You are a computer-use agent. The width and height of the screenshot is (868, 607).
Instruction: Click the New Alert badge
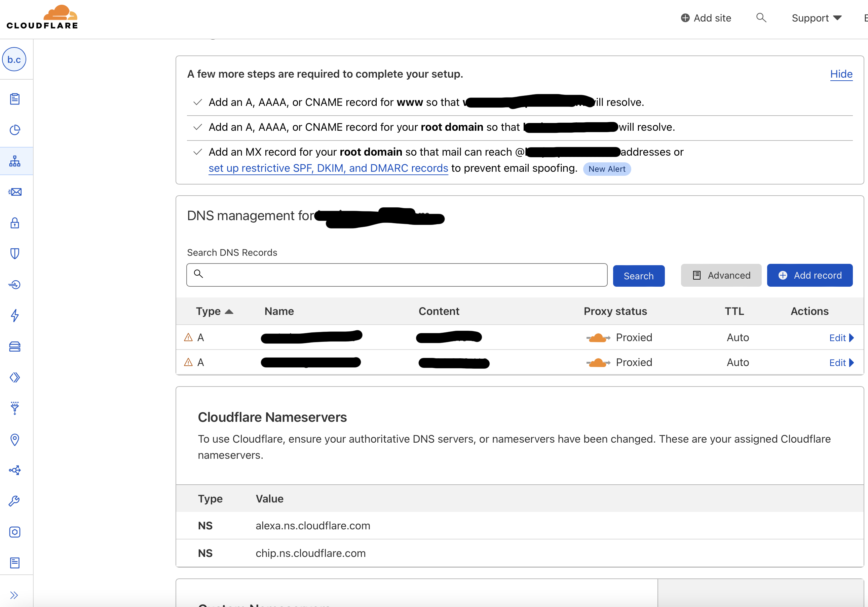point(607,169)
